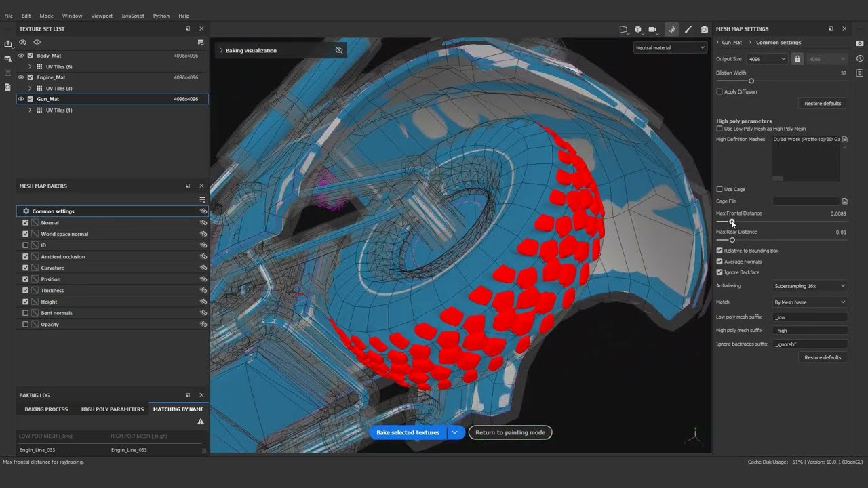Click the Common settings gear icon
868x488 pixels.
coord(26,211)
